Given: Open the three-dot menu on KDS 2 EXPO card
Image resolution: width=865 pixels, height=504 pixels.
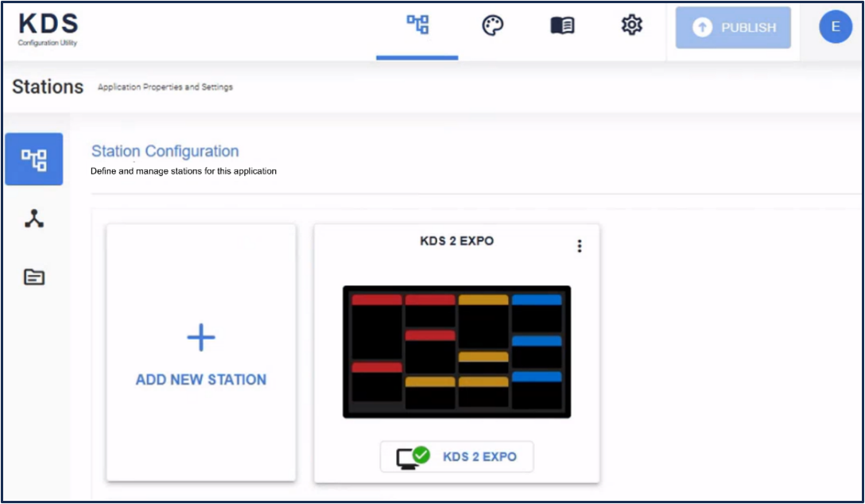Looking at the screenshot, I should (x=580, y=246).
